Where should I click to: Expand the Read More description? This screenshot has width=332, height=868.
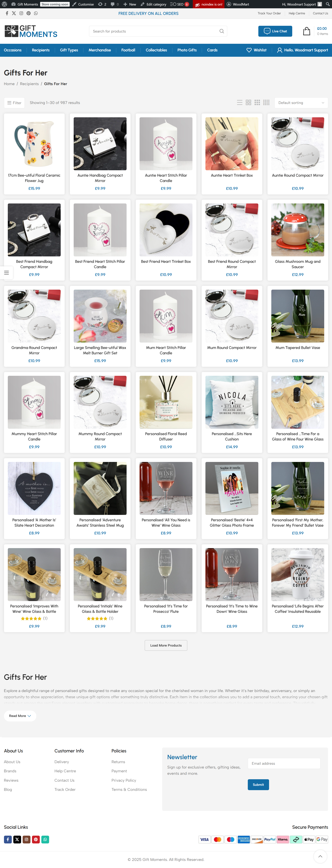click(x=20, y=716)
